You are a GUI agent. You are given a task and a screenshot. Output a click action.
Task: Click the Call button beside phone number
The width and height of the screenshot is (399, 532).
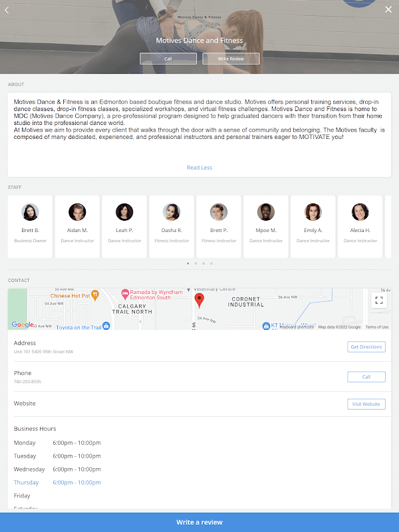pos(366,377)
